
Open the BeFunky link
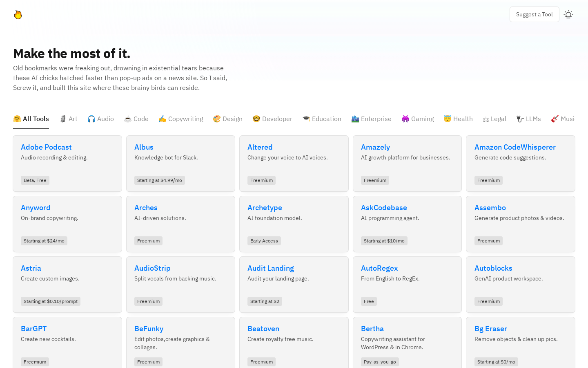pyautogui.click(x=149, y=329)
